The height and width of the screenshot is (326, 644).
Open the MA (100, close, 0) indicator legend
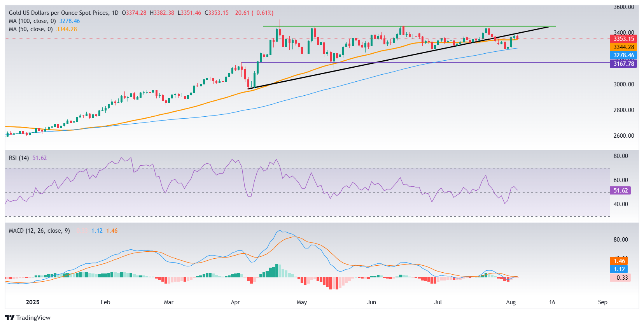pyautogui.click(x=32, y=21)
